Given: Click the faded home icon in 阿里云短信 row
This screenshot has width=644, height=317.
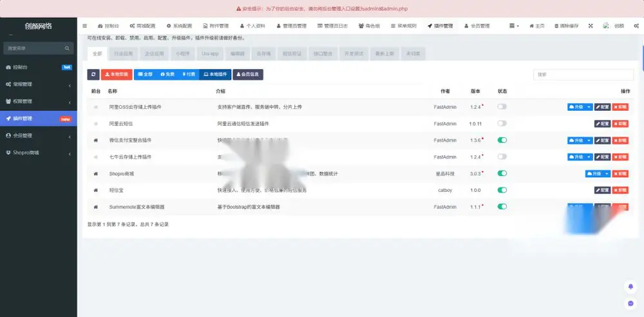Looking at the screenshot, I should pyautogui.click(x=96, y=123).
